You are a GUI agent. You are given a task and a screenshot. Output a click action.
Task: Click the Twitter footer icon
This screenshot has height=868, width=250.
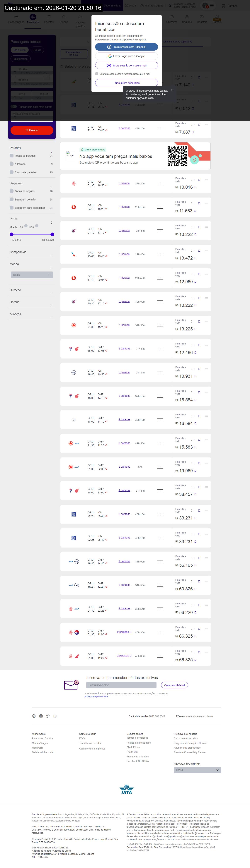[48, 716]
